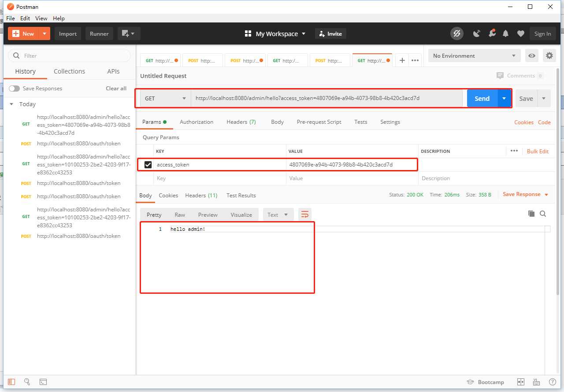Image resolution: width=564 pixels, height=392 pixels.
Task: Open keyboard shortcuts icon in status bar
Action: (536, 382)
